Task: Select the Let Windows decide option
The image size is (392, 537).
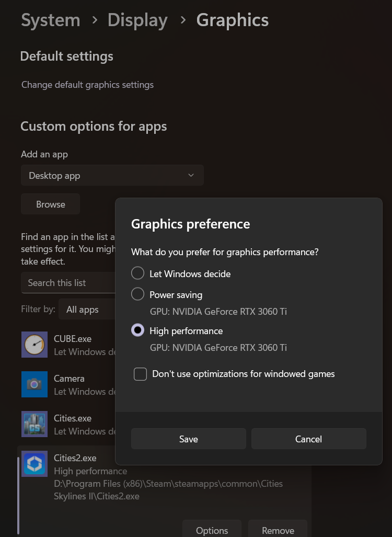Action: coord(137,273)
